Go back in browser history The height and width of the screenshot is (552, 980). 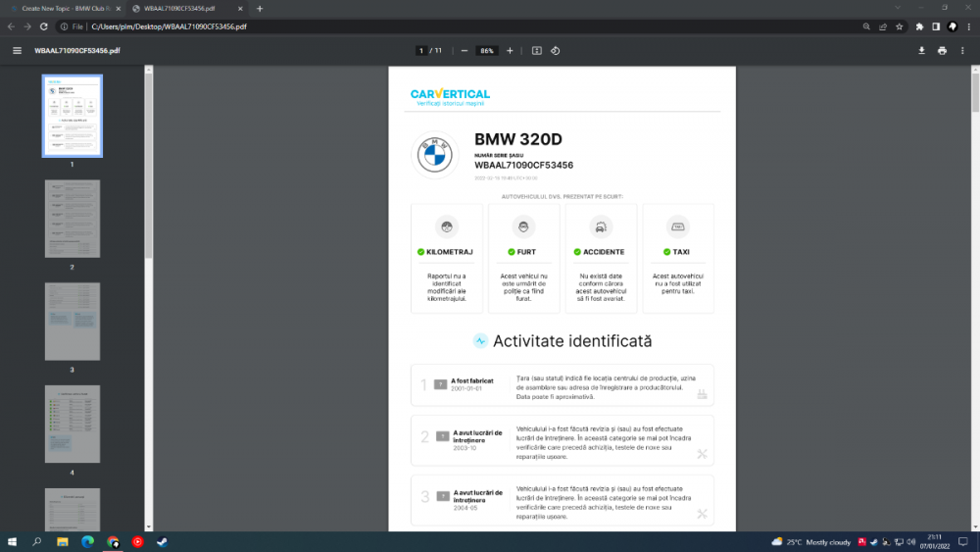(11, 26)
